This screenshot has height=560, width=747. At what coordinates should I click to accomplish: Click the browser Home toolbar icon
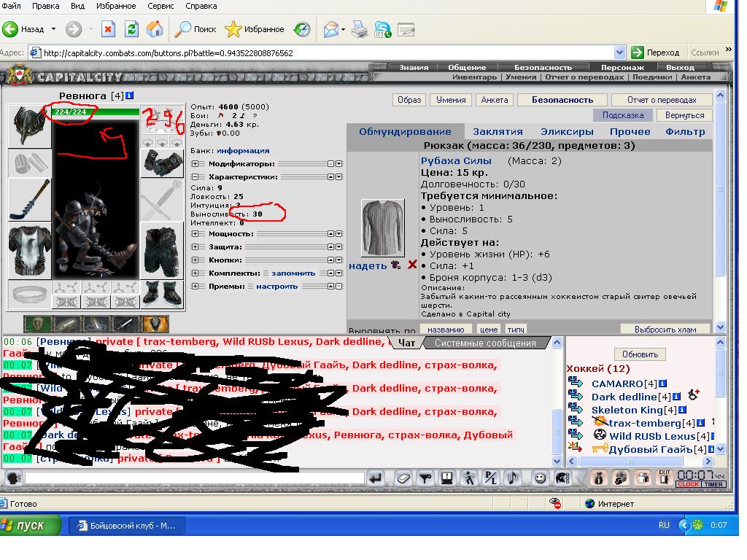point(155,29)
